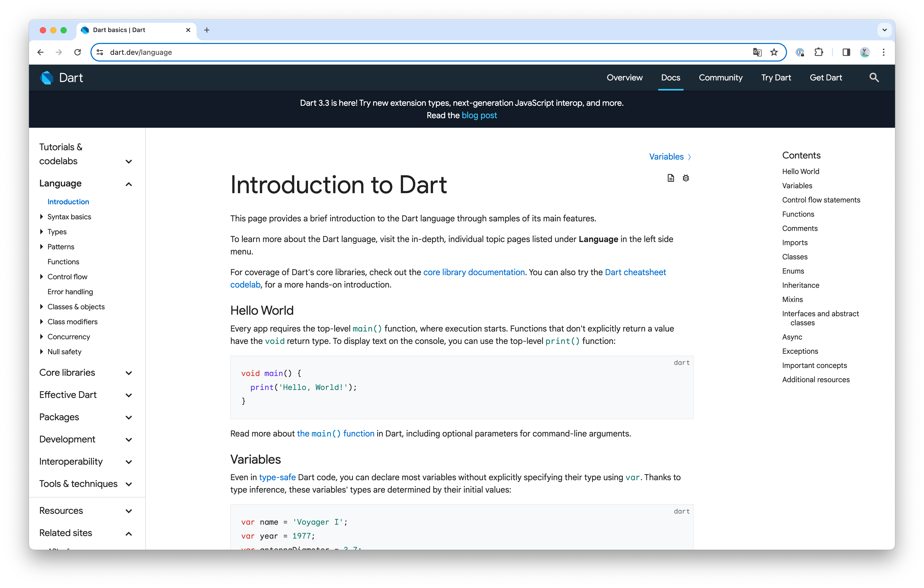Open the main() function link

point(335,434)
